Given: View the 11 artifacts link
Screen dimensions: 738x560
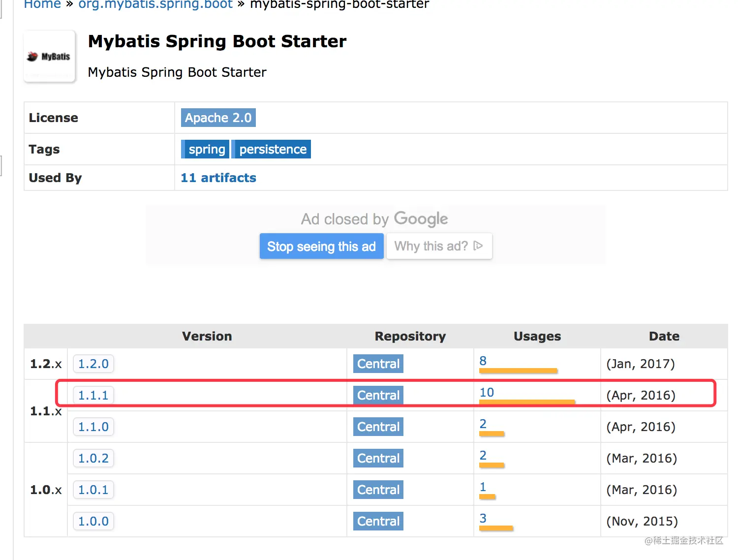Looking at the screenshot, I should point(218,178).
